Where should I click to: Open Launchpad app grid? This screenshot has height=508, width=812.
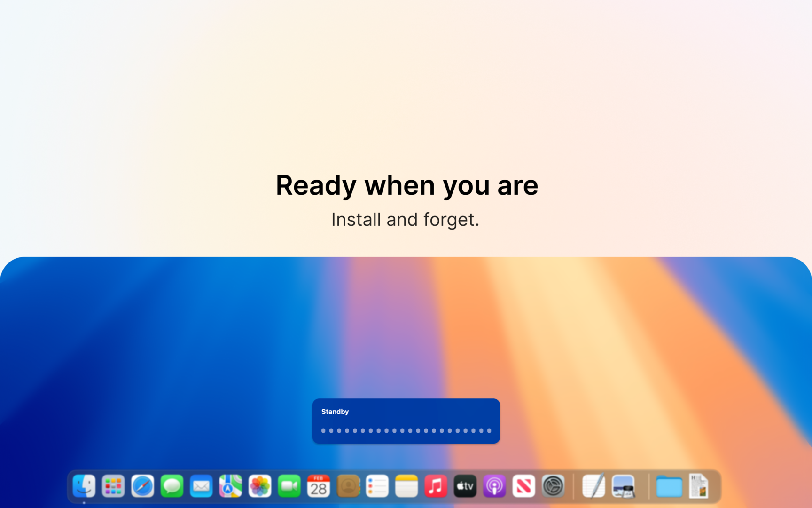(113, 486)
